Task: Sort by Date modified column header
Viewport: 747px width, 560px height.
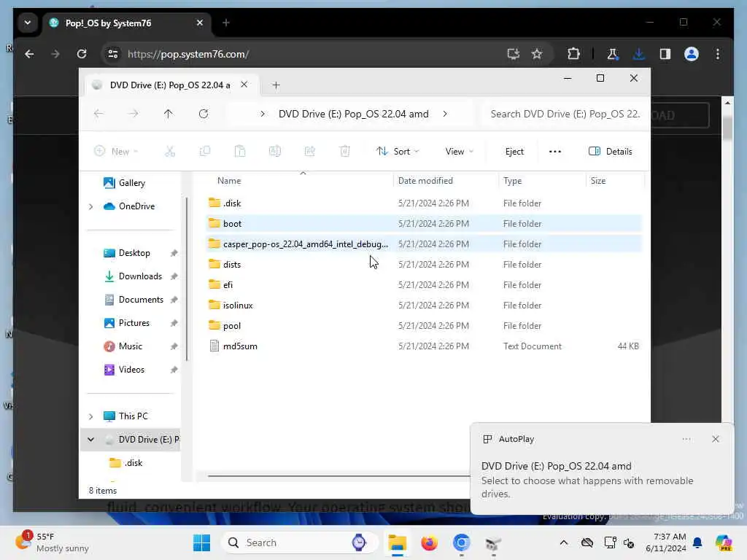Action: pos(425,181)
